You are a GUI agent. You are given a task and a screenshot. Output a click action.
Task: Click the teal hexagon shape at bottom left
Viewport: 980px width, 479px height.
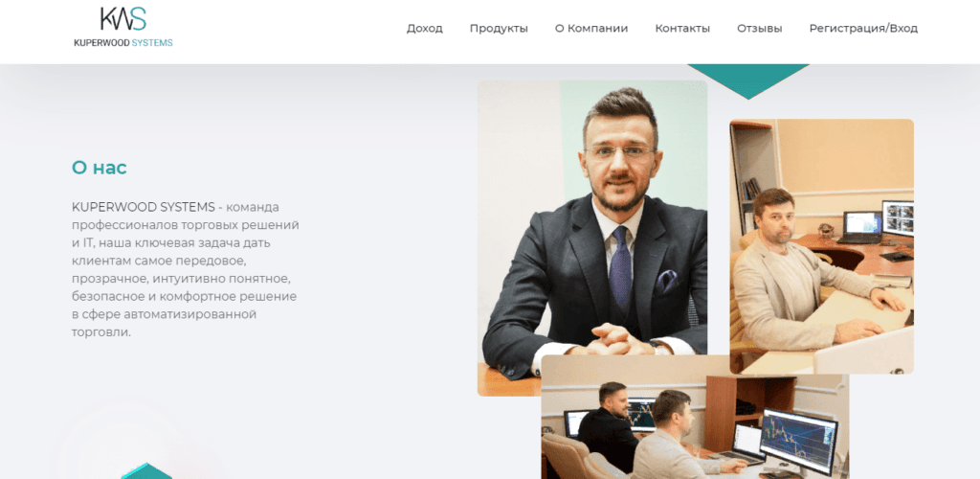[x=146, y=471]
